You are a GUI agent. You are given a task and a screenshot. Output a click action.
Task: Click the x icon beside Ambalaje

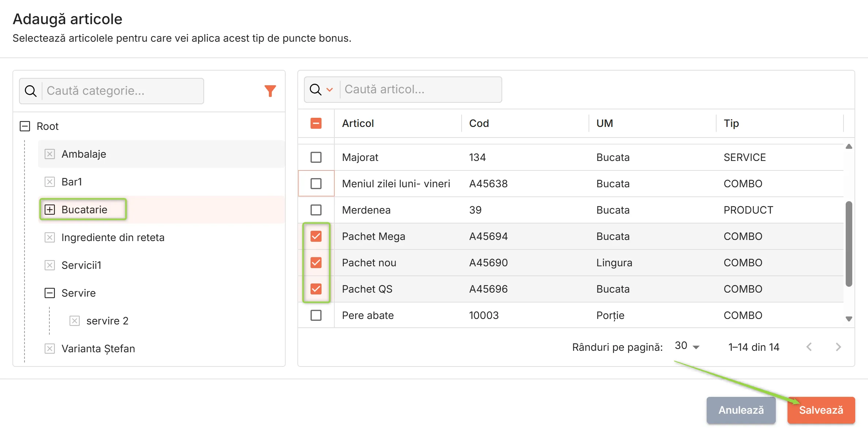pos(50,154)
